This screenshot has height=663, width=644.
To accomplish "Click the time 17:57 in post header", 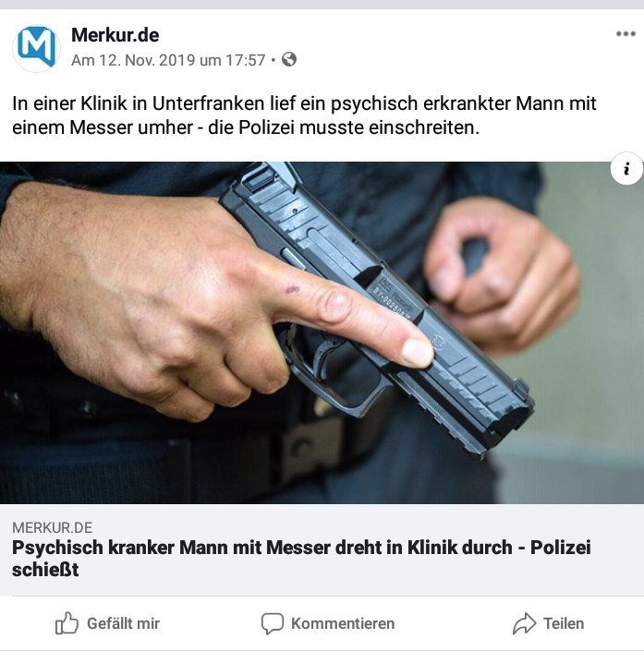I will click(245, 60).
